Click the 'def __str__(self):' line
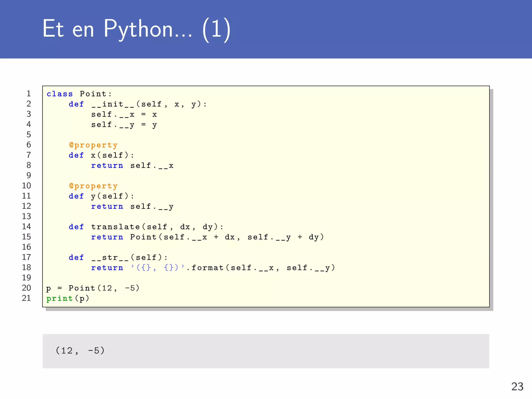The height and width of the screenshot is (399, 532). click(118, 257)
